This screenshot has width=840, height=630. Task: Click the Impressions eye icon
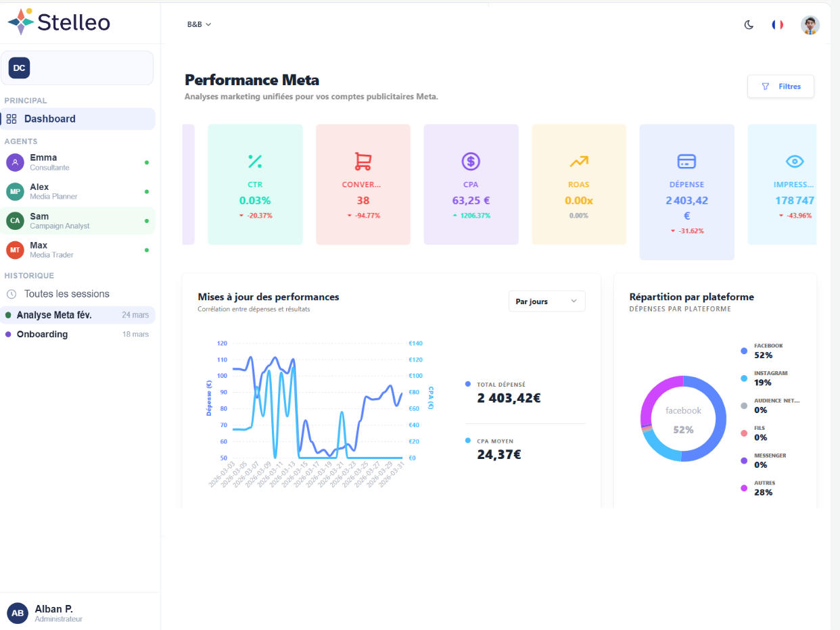pyautogui.click(x=795, y=162)
